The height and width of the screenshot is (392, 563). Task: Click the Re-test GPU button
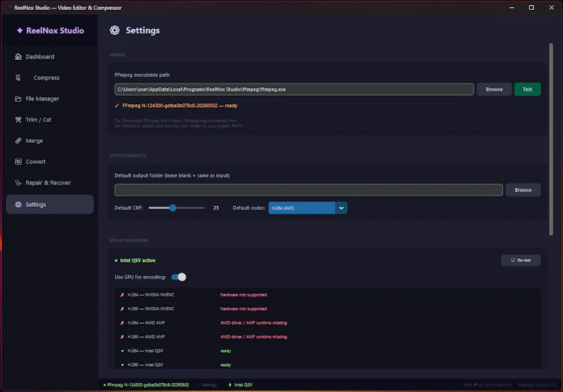(521, 260)
